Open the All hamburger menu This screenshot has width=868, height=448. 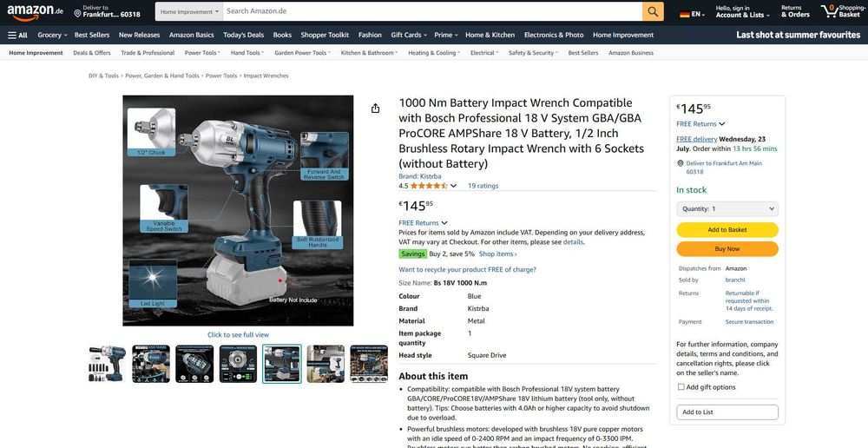tap(17, 35)
